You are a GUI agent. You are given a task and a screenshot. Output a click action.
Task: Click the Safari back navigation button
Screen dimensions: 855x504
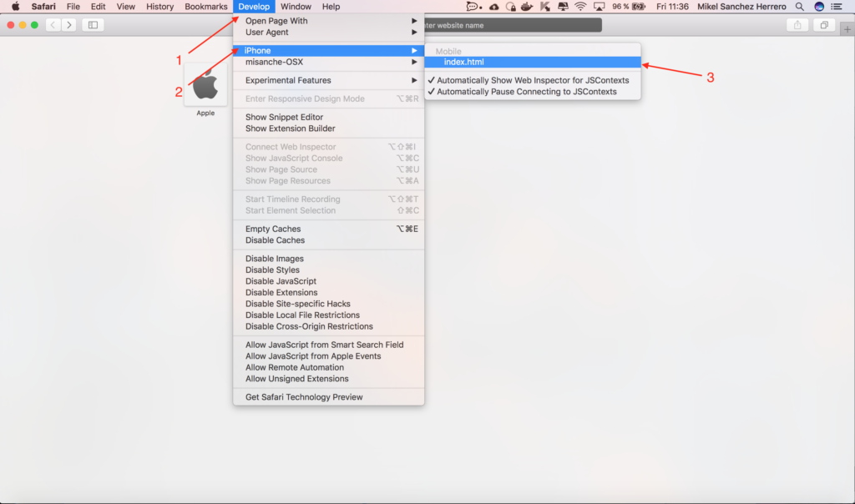pyautogui.click(x=53, y=25)
